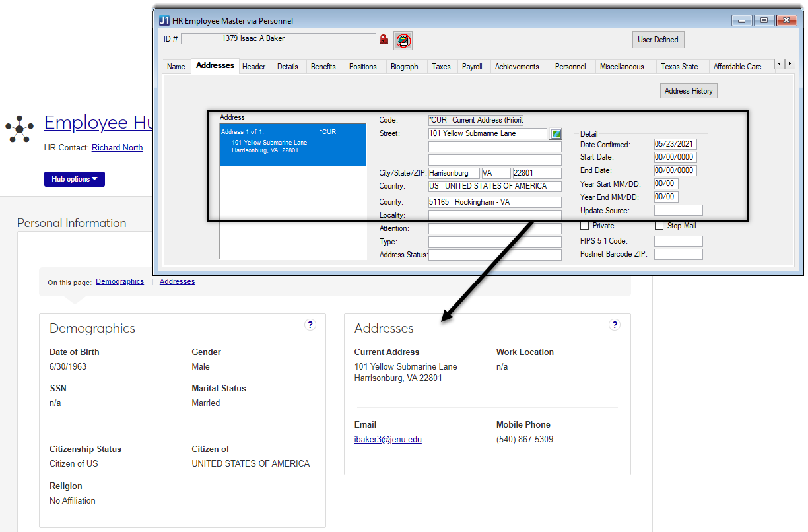Click the red padlock icon beside the employee name

coord(384,40)
